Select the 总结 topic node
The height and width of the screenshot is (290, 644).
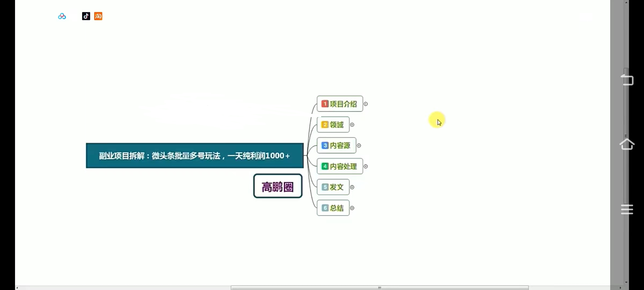pos(333,208)
